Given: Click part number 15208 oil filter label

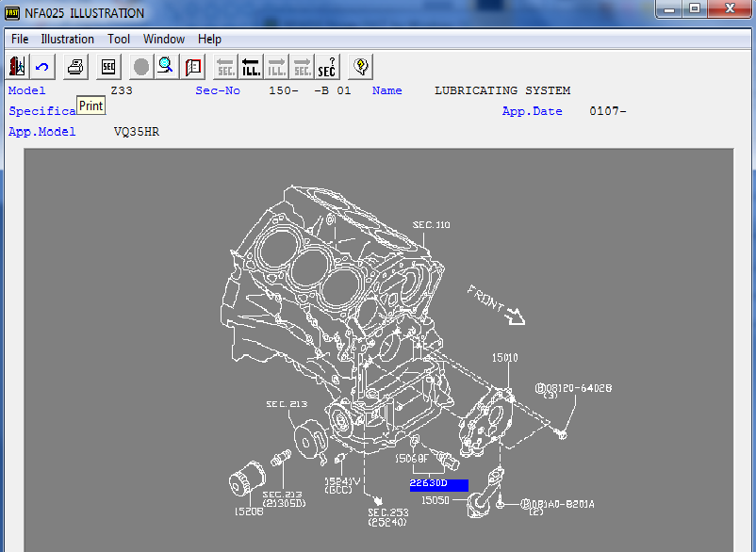Looking at the screenshot, I should point(248,511).
